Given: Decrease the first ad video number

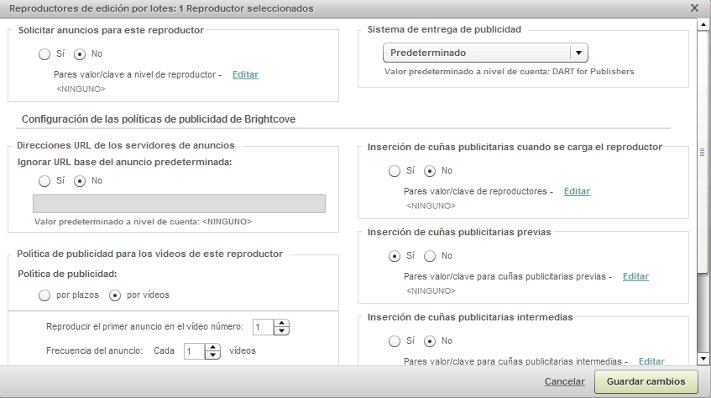Looking at the screenshot, I should 282,331.
